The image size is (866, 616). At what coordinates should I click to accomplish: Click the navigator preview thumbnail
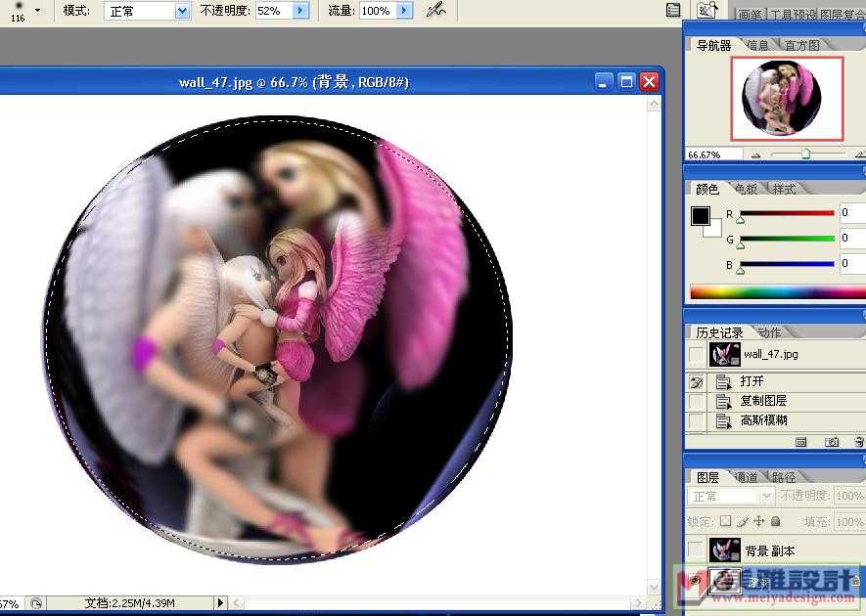coord(787,98)
